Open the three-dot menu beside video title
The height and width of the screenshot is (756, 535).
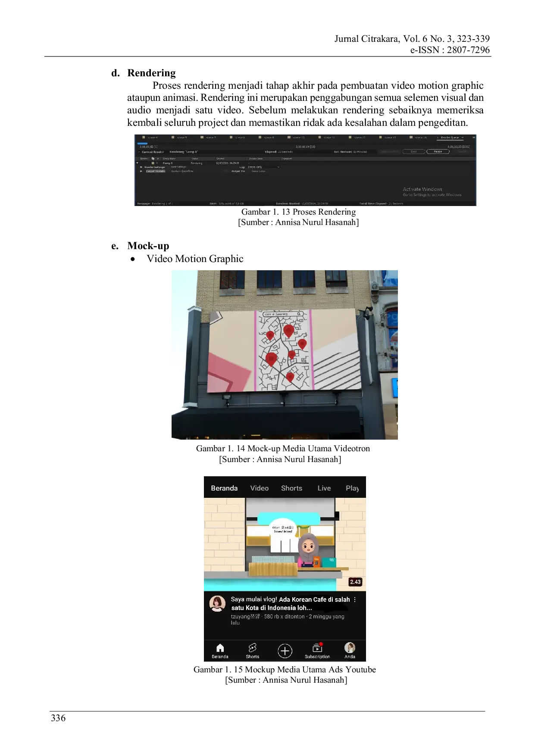pos(355,600)
